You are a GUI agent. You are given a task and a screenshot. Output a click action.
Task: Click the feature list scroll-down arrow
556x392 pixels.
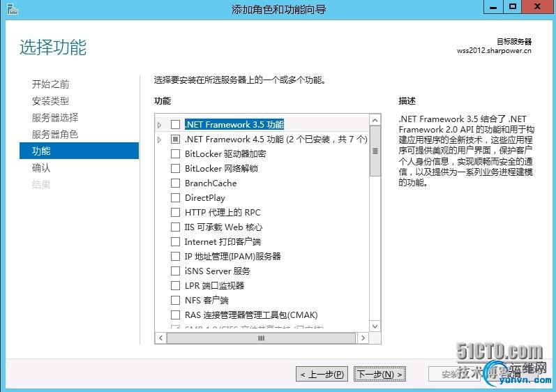pos(375,326)
